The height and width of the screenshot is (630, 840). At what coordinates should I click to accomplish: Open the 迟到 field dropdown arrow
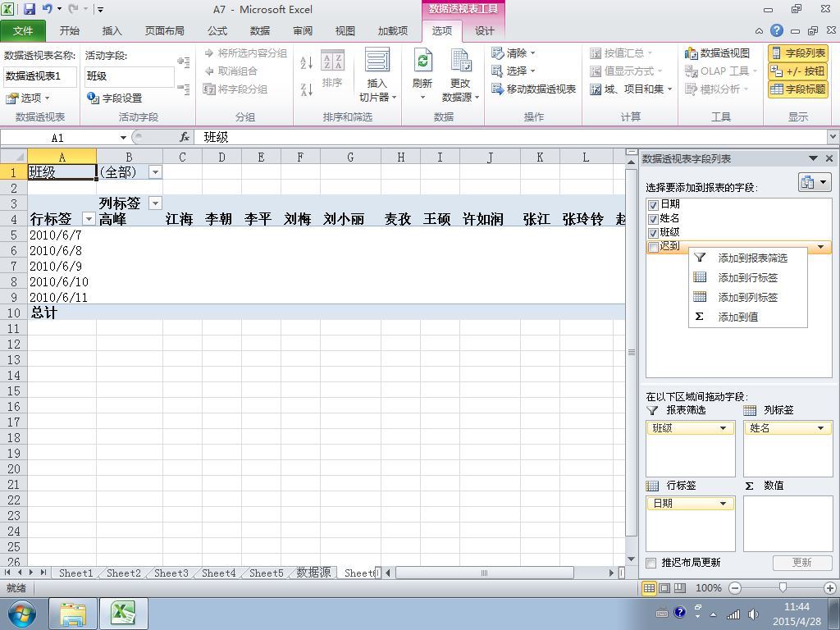820,247
